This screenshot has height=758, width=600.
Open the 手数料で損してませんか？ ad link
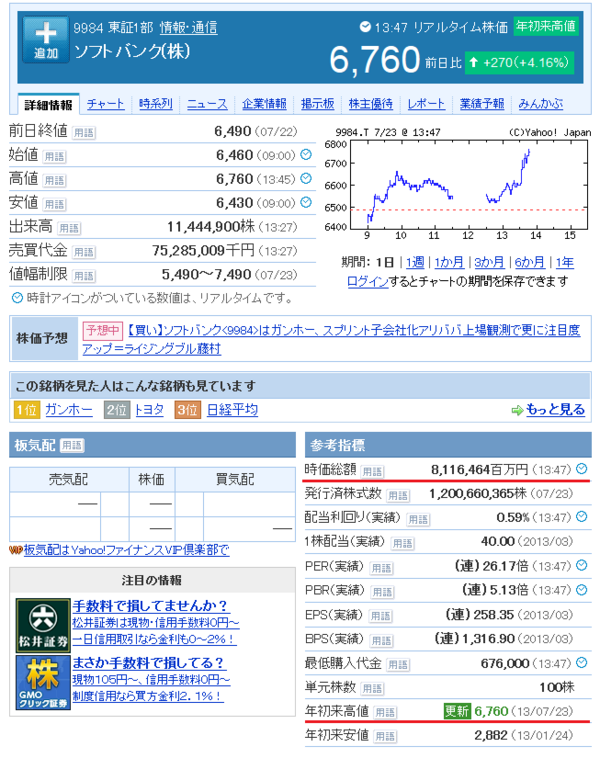tap(150, 606)
